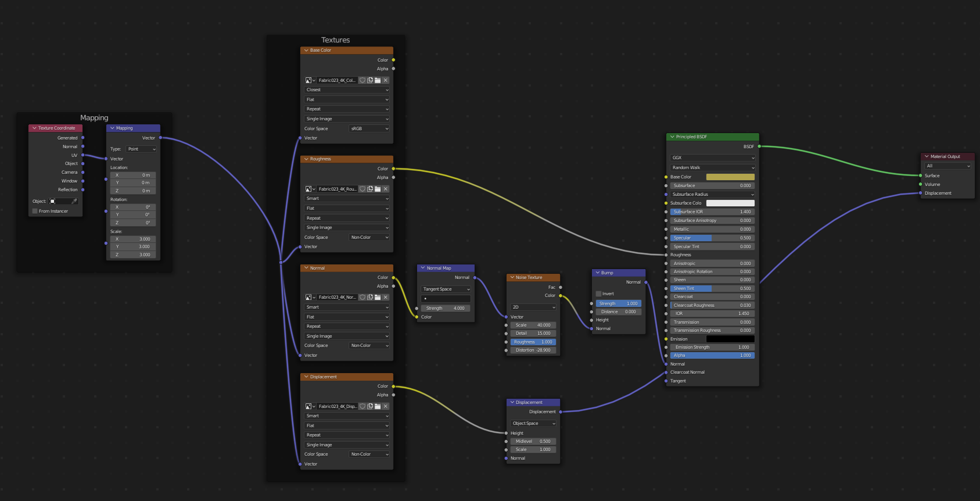Screen dimensions: 980x501
Task: Enable From Instancer checkbox
Action: [x=35, y=211]
